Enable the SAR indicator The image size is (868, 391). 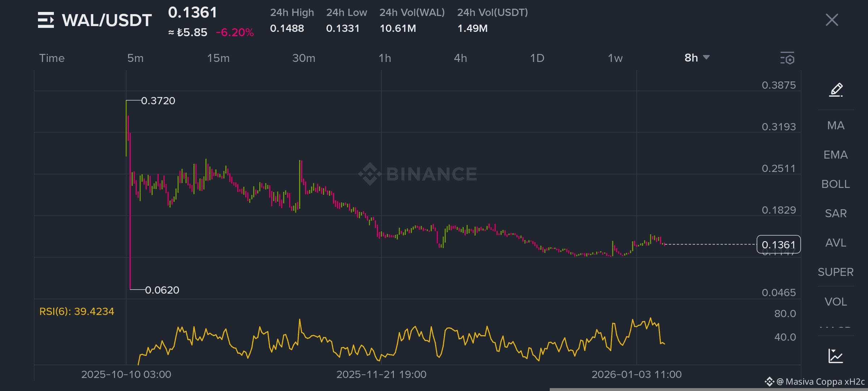click(835, 213)
